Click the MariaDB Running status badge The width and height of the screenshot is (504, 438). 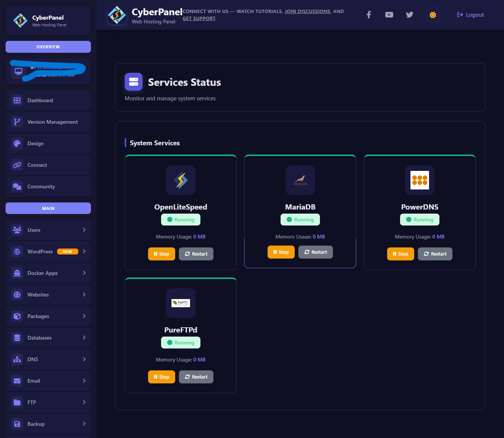click(300, 220)
